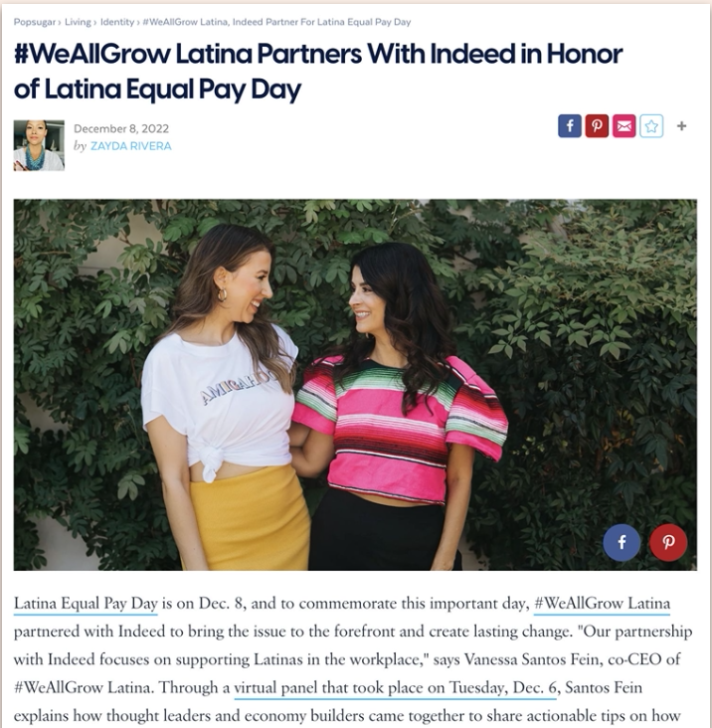Image resolution: width=712 pixels, height=728 pixels.
Task: Open author Zayda Rivera's profile link
Action: coord(131,146)
